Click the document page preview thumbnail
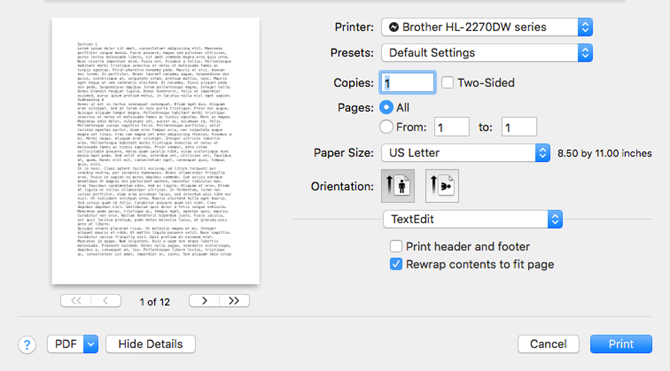 tap(156, 151)
